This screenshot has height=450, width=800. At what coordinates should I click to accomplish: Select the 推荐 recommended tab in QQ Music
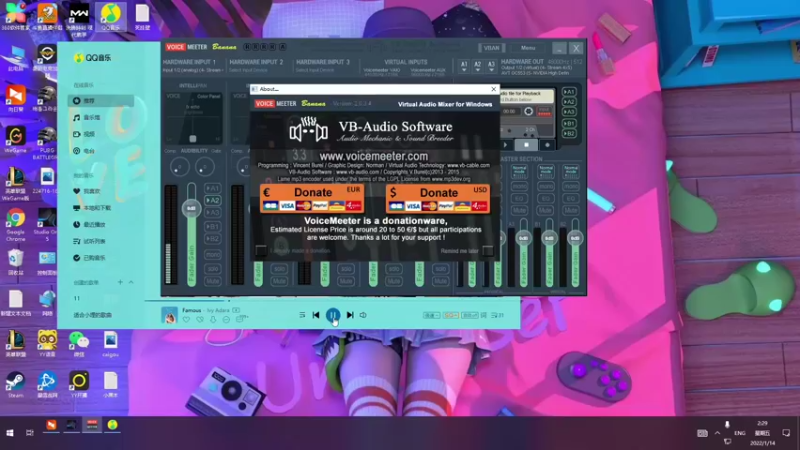101,101
